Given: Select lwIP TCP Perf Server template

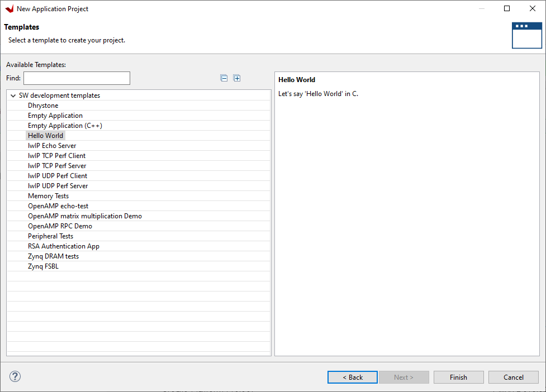Looking at the screenshot, I should pyautogui.click(x=57, y=166).
